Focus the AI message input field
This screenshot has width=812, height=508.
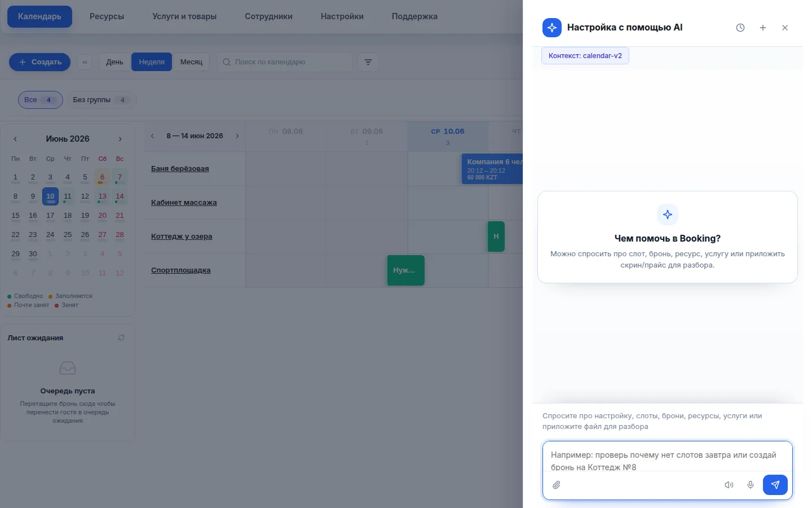[x=668, y=461]
